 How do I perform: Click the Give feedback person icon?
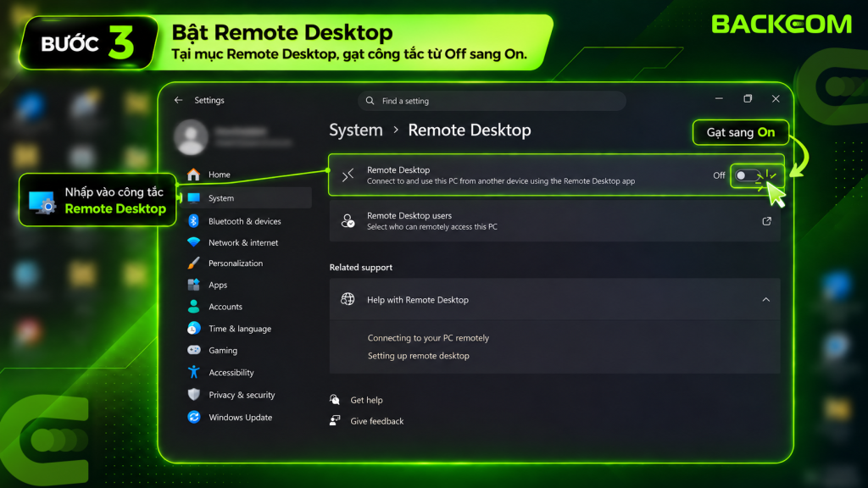[335, 420]
